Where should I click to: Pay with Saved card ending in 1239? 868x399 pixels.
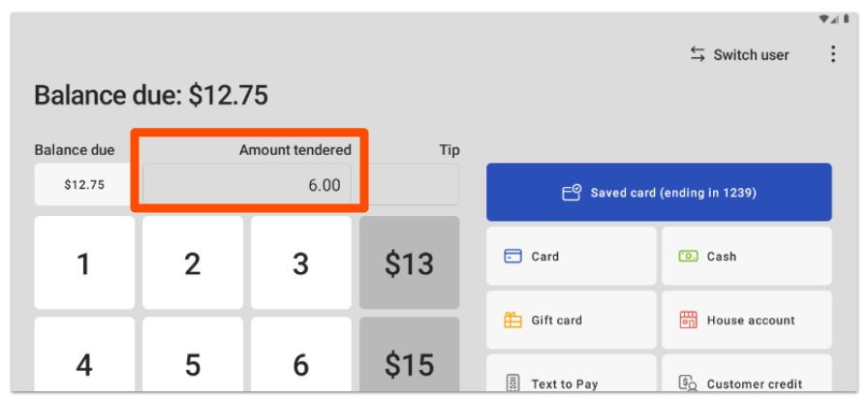659,193
